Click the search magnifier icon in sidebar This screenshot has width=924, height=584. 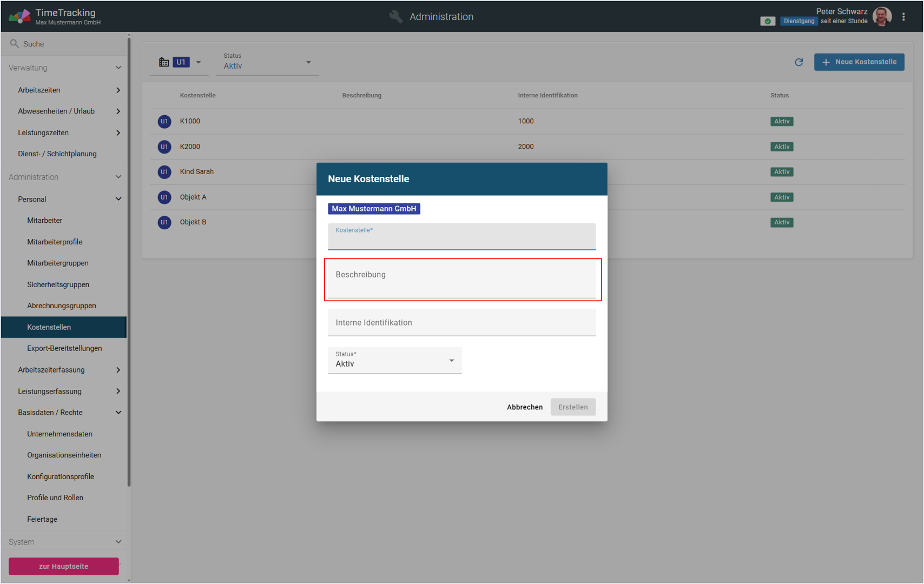pos(15,44)
